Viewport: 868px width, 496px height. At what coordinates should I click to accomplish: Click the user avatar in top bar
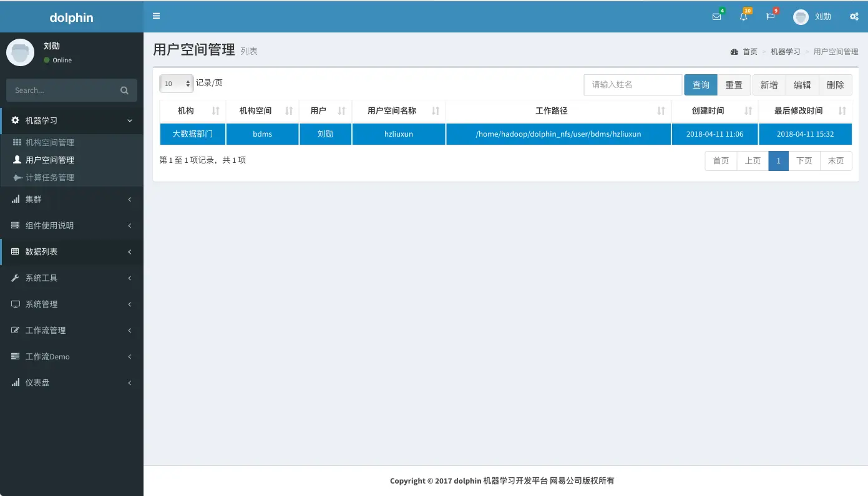tap(801, 17)
